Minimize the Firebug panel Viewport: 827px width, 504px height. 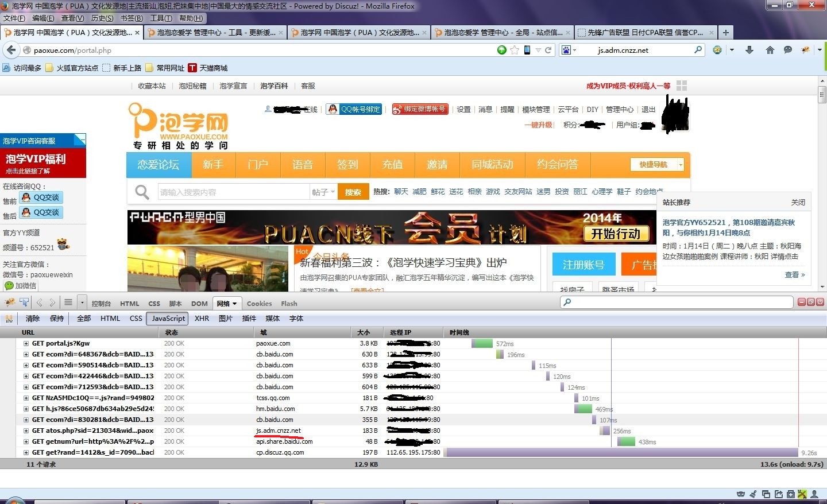(x=801, y=302)
